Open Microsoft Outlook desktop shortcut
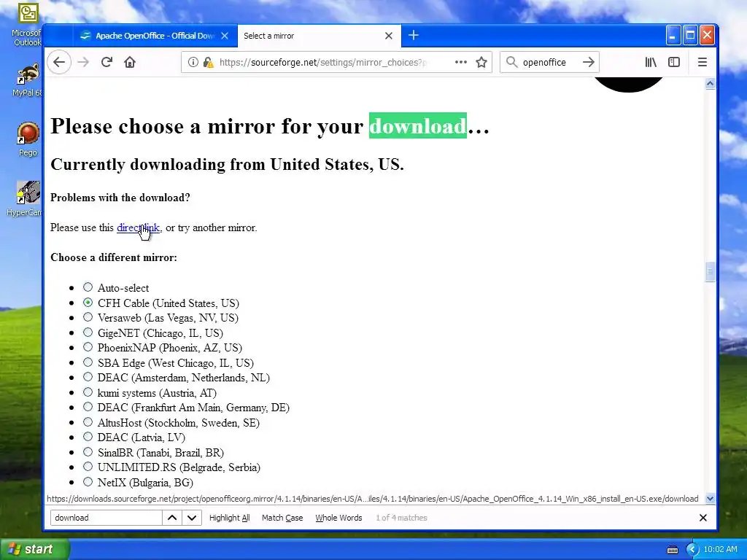This screenshot has width=747, height=560. [27, 25]
